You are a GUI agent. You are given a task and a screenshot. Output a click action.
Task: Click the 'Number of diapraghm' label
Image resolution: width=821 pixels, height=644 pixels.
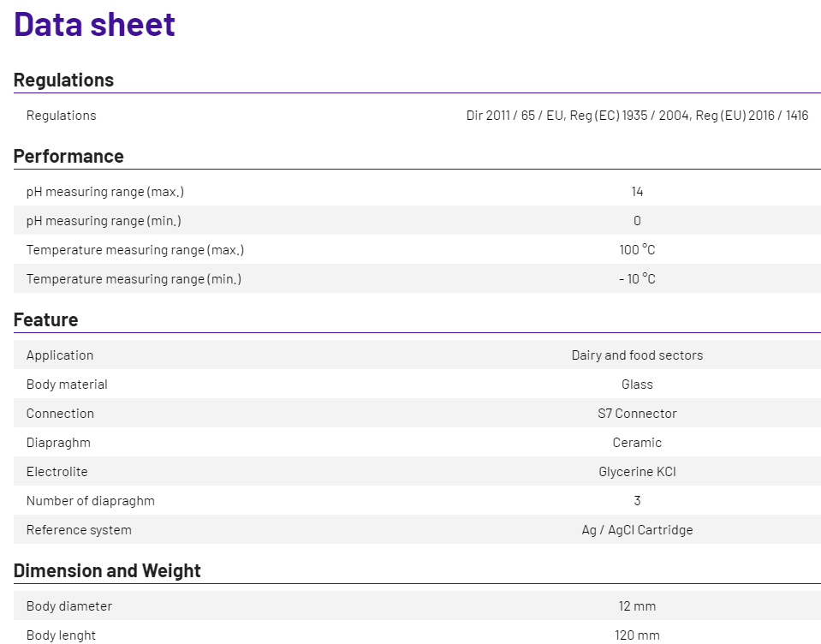pyautogui.click(x=91, y=501)
